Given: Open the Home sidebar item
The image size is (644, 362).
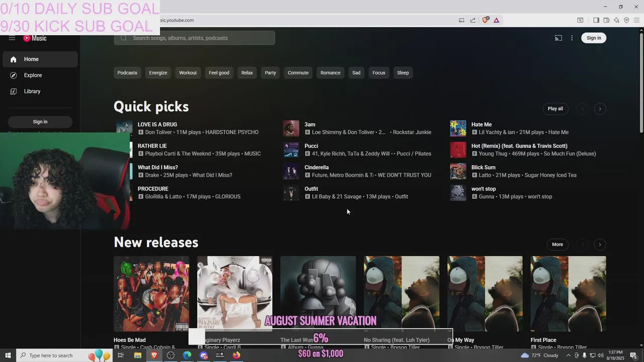Looking at the screenshot, I should (40, 59).
